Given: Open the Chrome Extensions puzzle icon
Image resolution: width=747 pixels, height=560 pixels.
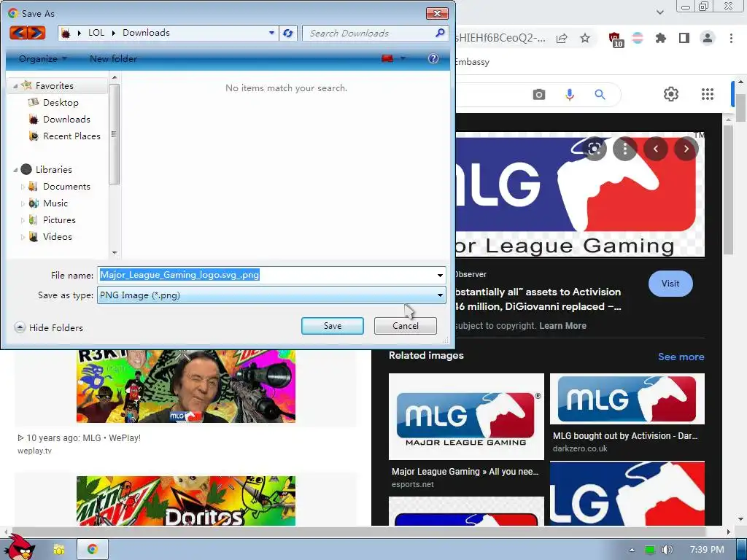Looking at the screenshot, I should coord(661,38).
